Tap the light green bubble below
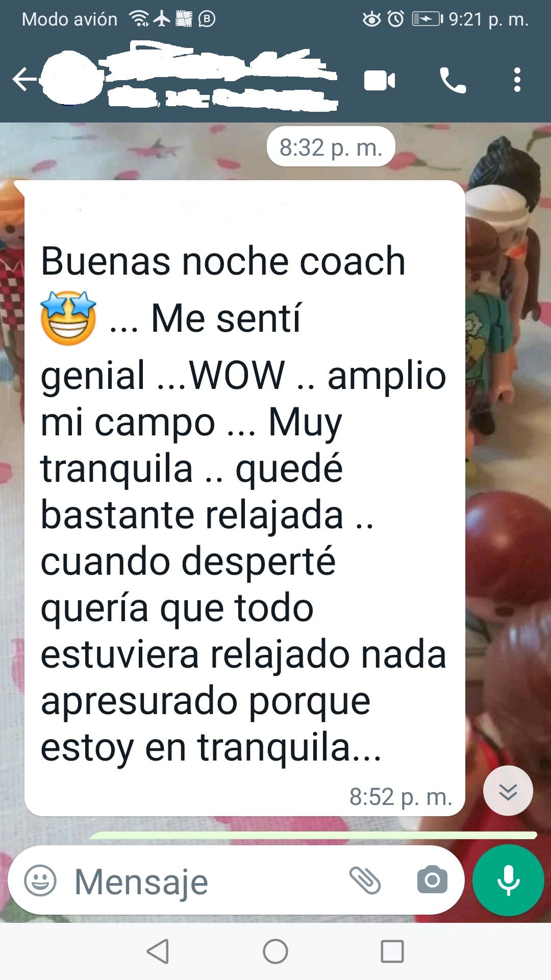The height and width of the screenshot is (980, 551). 313,835
